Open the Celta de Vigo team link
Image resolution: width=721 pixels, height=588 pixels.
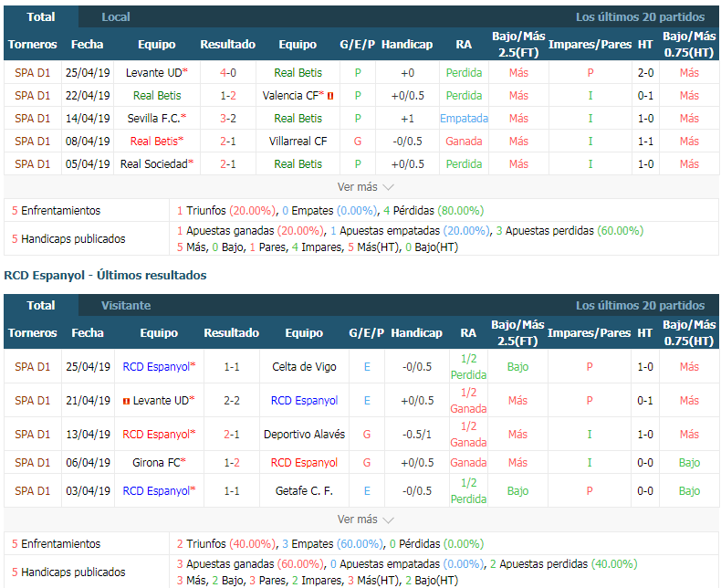click(304, 367)
